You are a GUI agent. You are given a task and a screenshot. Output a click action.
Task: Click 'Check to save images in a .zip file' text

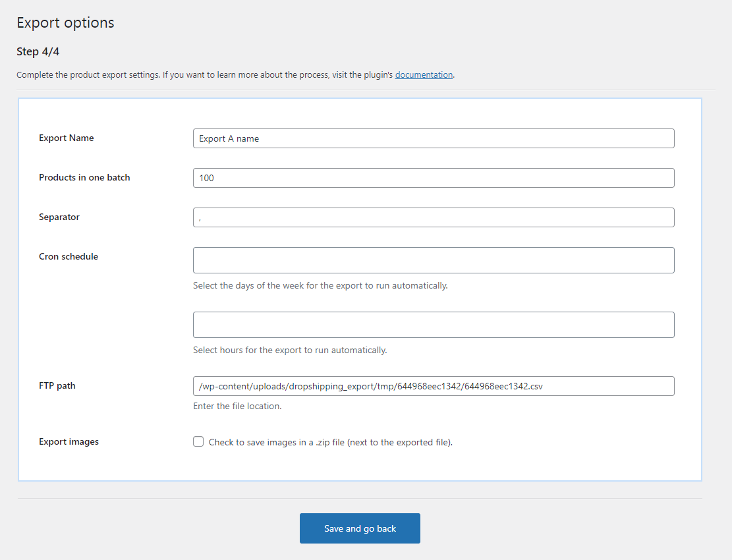click(x=331, y=442)
